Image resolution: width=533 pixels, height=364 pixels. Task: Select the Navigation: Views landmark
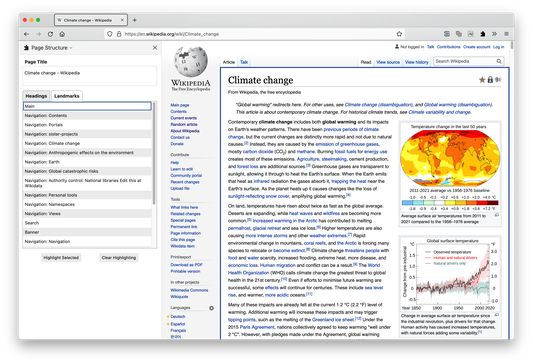click(87, 213)
